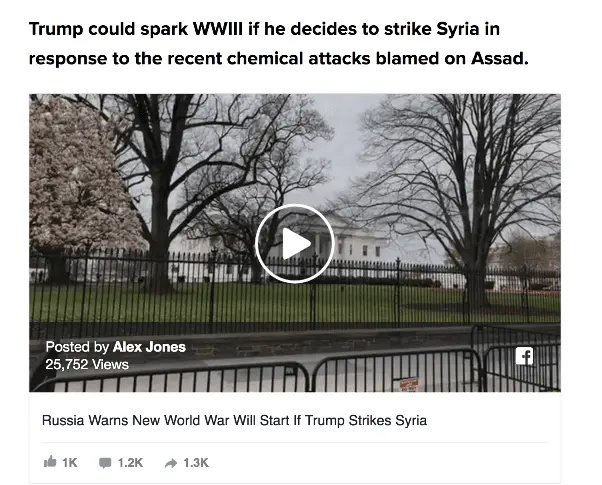Select the 1K likes count
The image size is (602, 485).
[69, 463]
